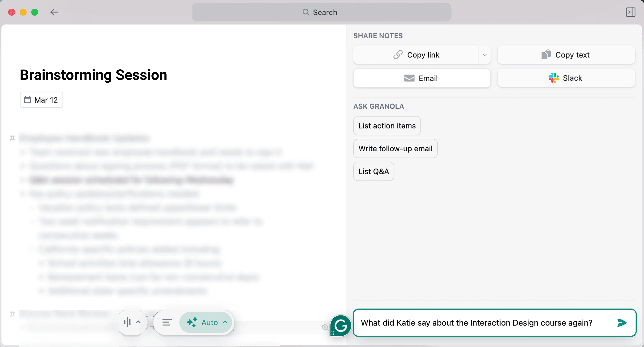Click the Grammarly icon
Viewport: 644px width, 347px height.
(341, 325)
